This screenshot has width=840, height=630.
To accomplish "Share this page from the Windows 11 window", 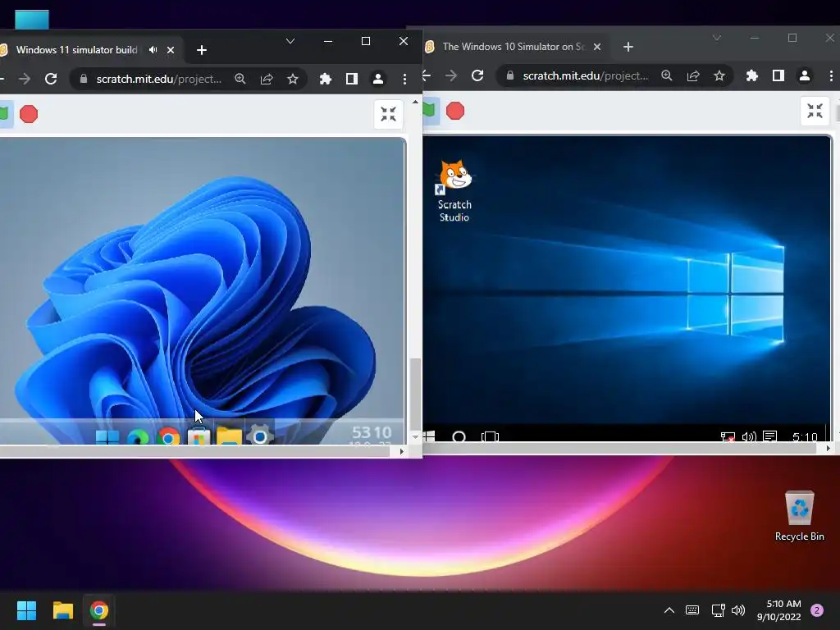I will pos(267,79).
